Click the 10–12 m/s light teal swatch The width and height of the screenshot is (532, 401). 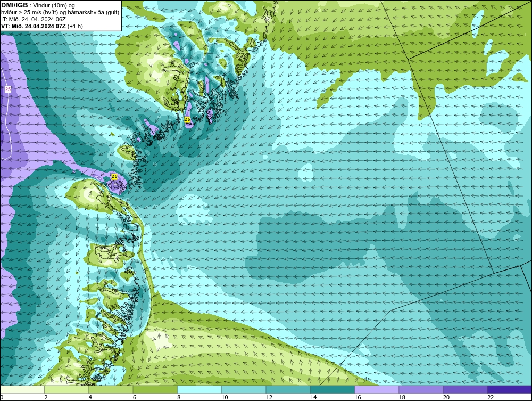tap(244, 389)
